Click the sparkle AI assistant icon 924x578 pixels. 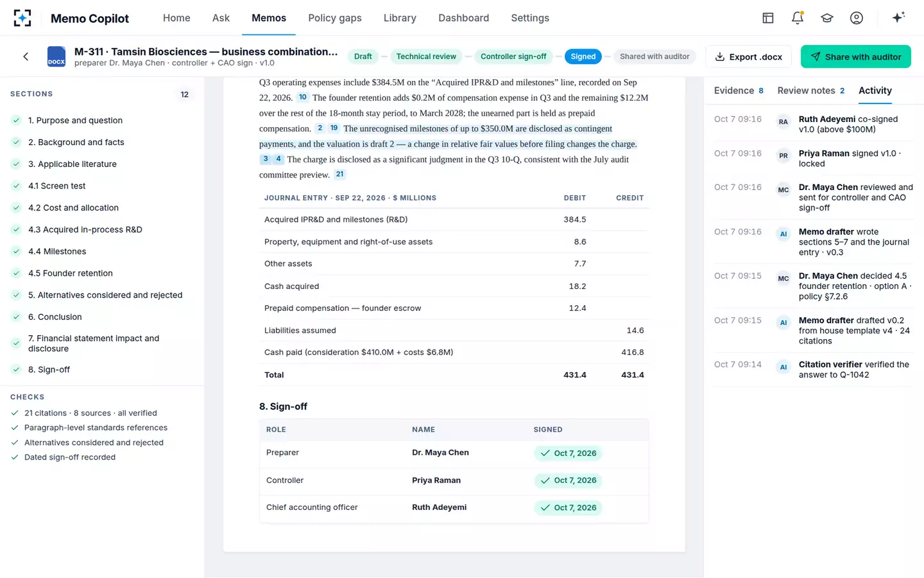pos(898,17)
